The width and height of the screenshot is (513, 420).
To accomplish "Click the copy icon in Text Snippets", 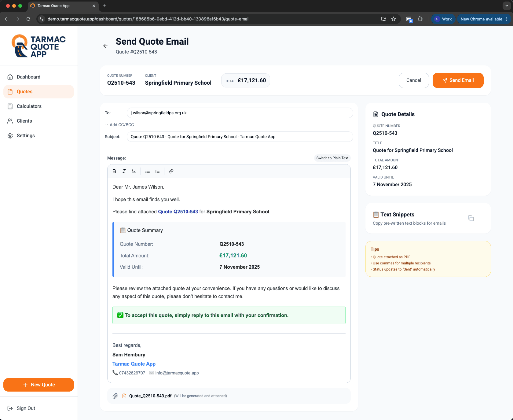I will (x=471, y=218).
